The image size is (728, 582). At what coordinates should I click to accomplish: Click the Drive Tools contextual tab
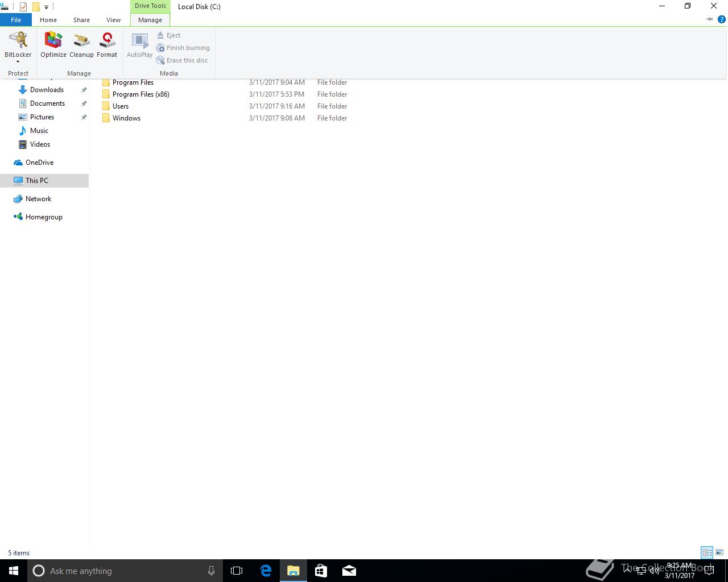tap(150, 6)
